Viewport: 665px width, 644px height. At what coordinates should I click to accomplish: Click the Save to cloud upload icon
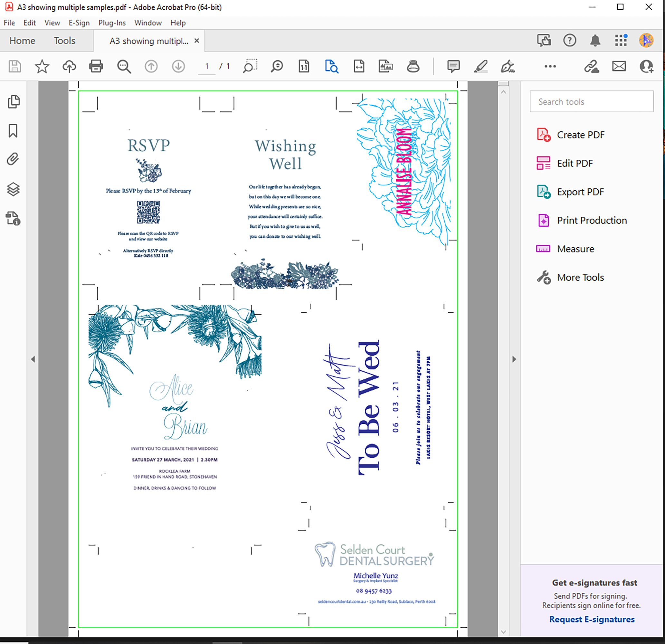pos(69,66)
